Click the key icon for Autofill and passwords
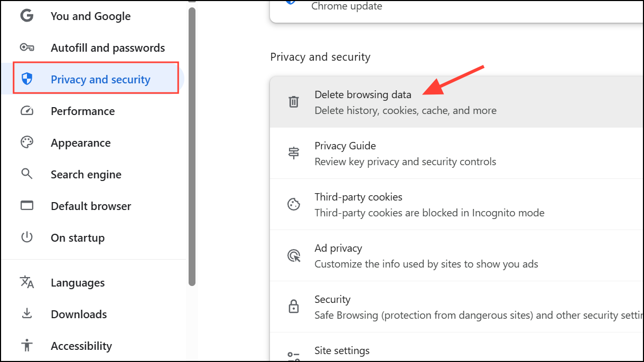Viewport: 644px width, 362px height. pyautogui.click(x=26, y=47)
